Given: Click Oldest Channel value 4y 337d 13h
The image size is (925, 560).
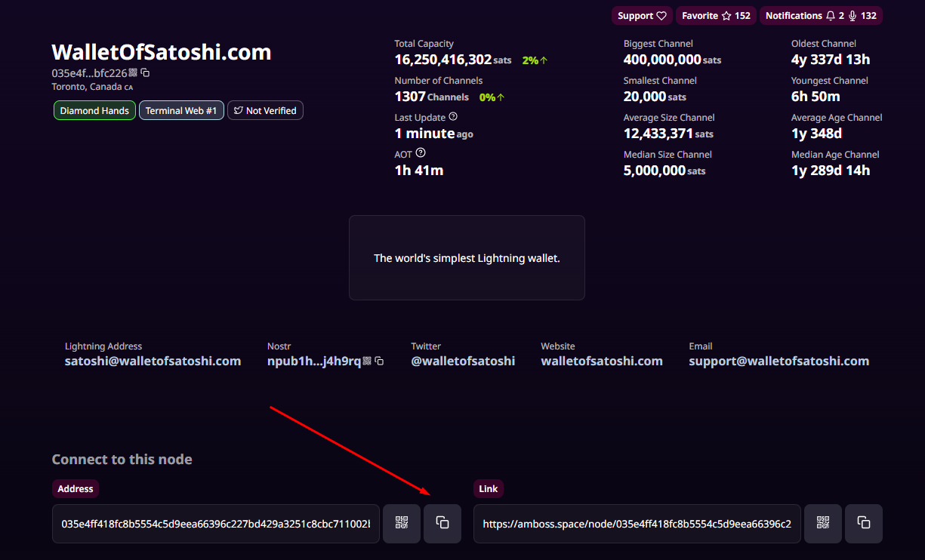Looking at the screenshot, I should point(831,60).
